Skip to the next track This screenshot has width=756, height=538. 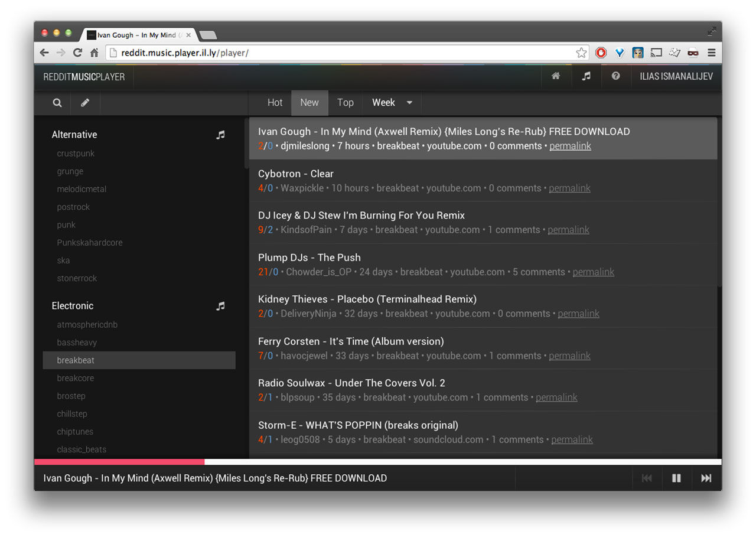click(x=706, y=478)
